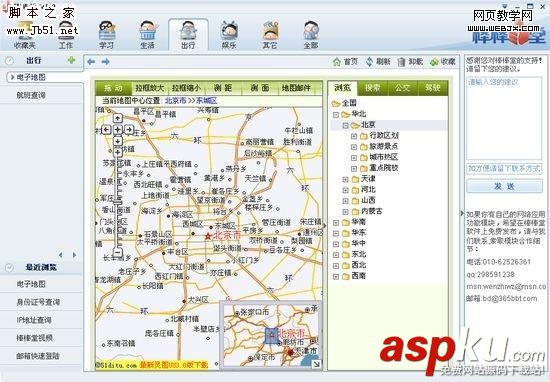Click the map zoom level slider
Screen dimensions: 550x382
[118, 202]
